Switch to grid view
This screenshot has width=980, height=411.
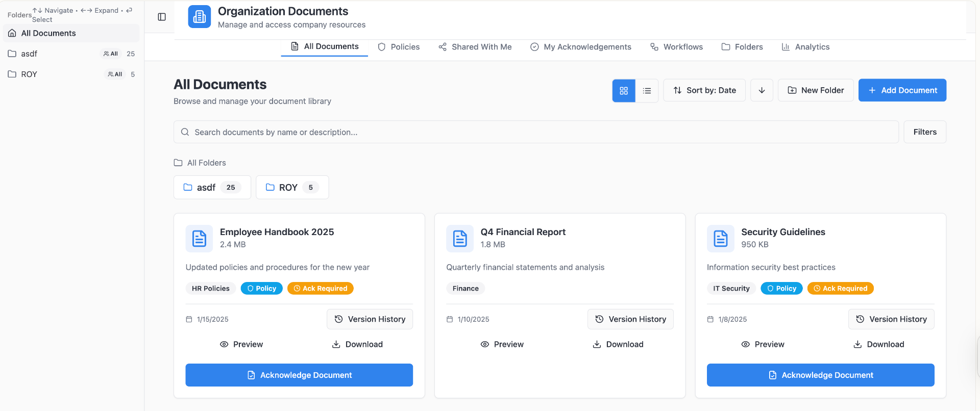pos(624,91)
